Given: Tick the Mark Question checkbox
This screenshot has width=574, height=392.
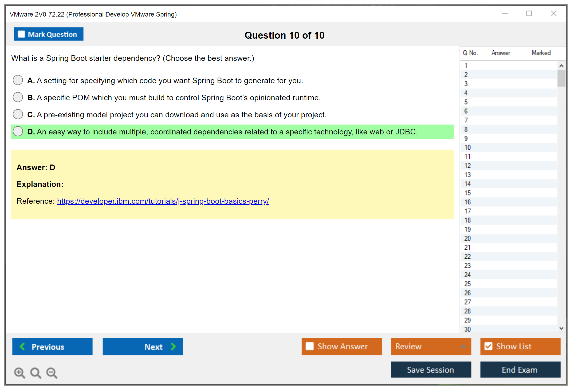Looking at the screenshot, I should [21, 34].
